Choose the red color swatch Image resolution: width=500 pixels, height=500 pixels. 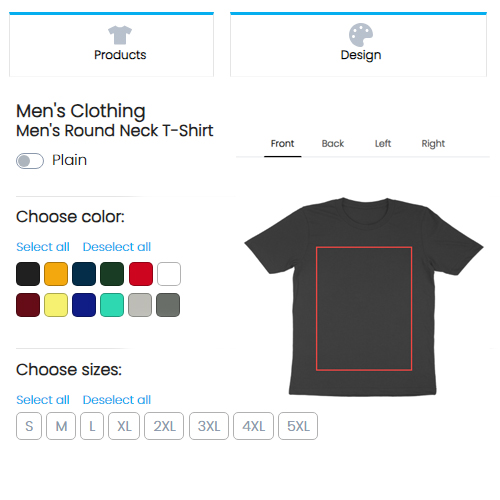point(141,274)
